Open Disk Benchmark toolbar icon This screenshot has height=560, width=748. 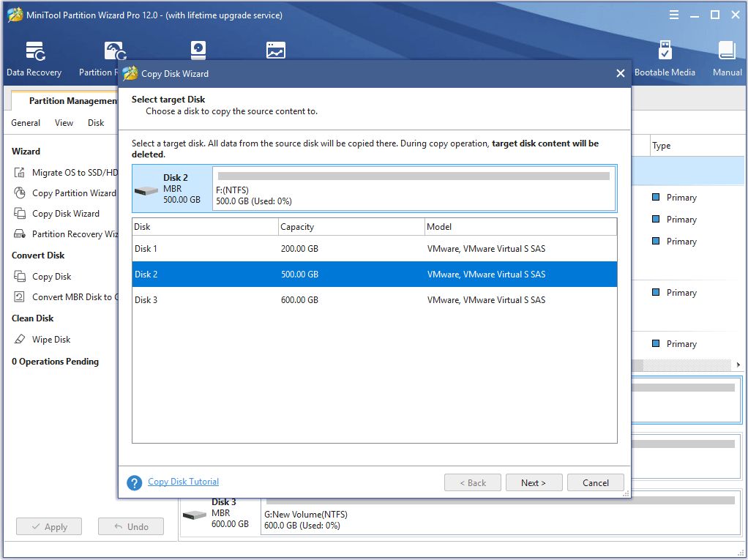click(x=198, y=50)
